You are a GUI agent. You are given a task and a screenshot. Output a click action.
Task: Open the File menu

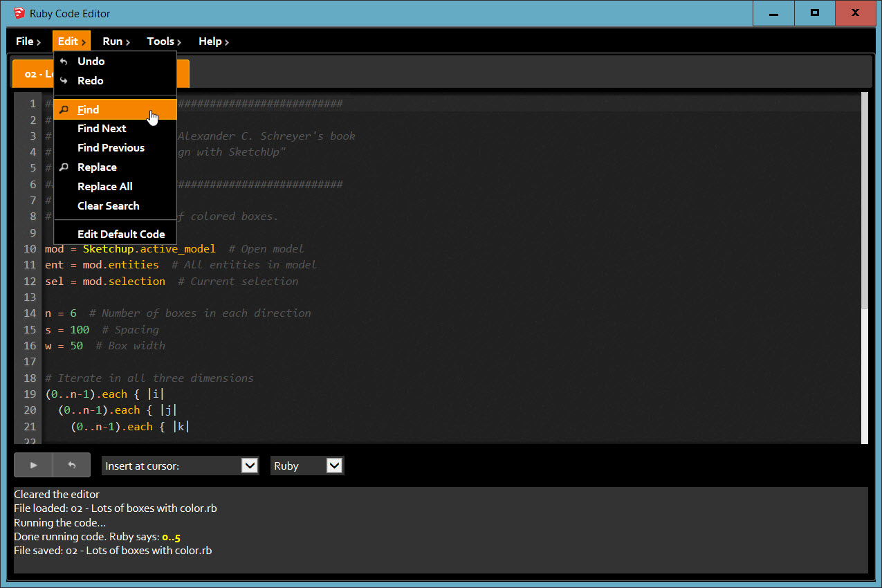(x=28, y=42)
